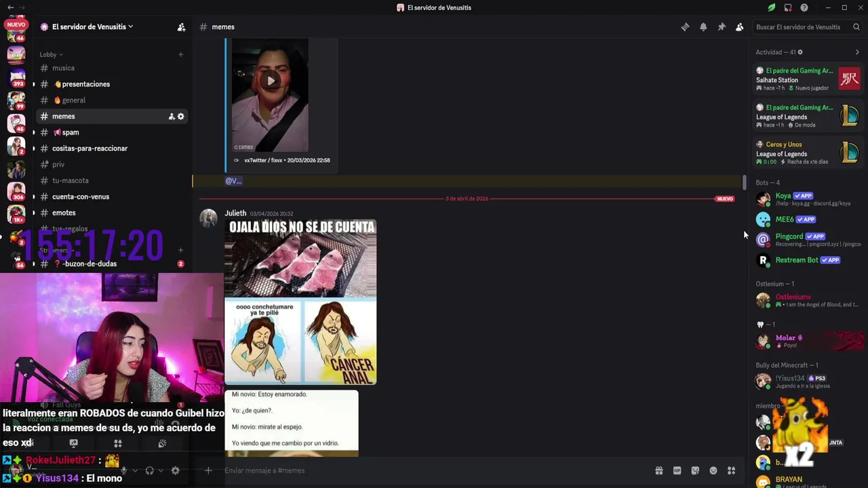
Task: Send a gift with the gift icon
Action: coord(658,470)
